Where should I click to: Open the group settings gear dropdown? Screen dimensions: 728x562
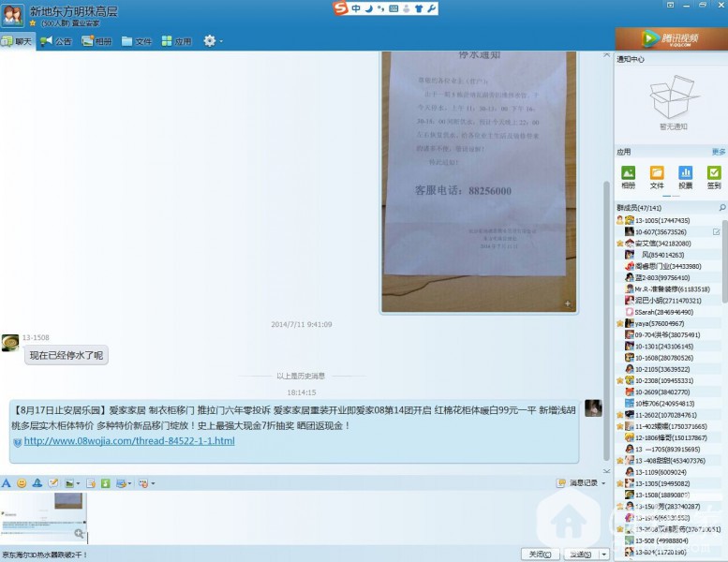213,41
